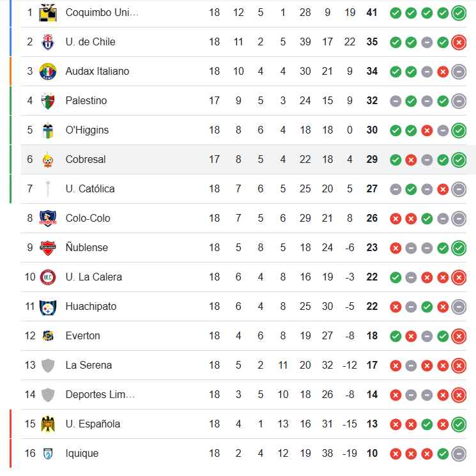
Task: Open the O'Higgins team page link
Action: click(x=87, y=130)
